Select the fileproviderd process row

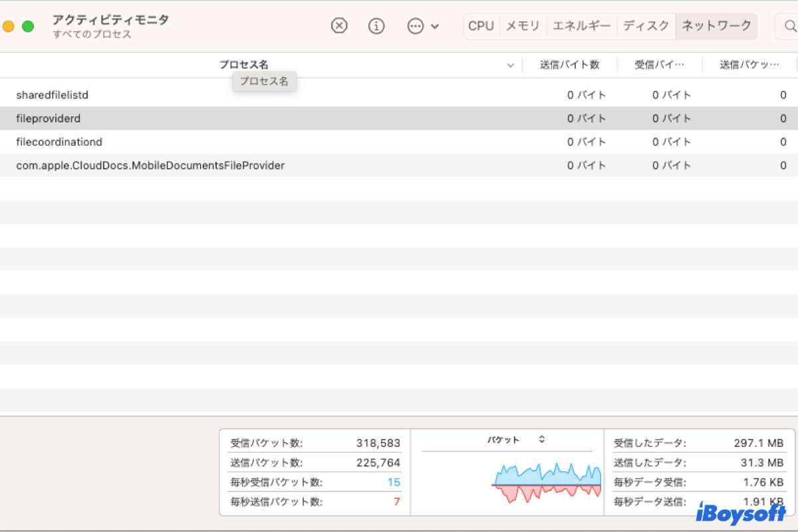click(x=399, y=118)
